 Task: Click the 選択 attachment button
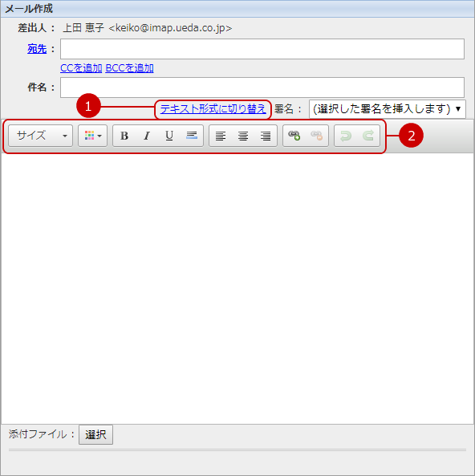tap(96, 435)
